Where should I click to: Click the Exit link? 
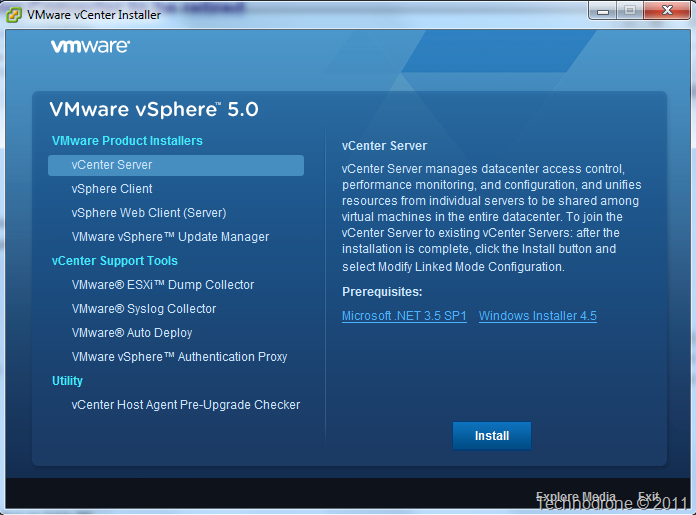[648, 496]
